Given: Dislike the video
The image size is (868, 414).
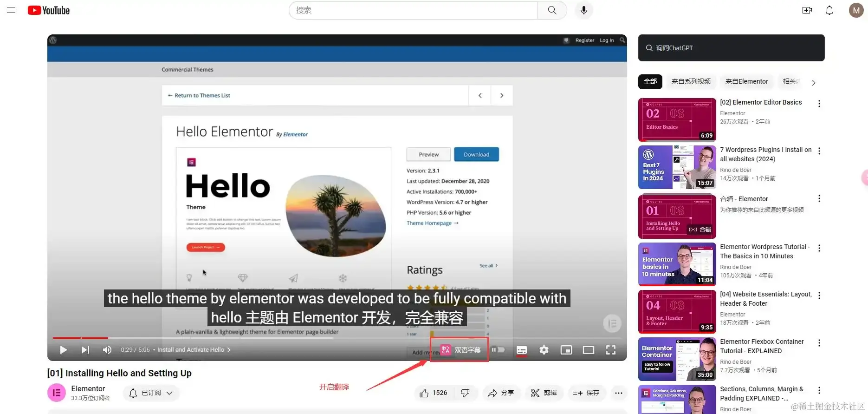Looking at the screenshot, I should [465, 393].
